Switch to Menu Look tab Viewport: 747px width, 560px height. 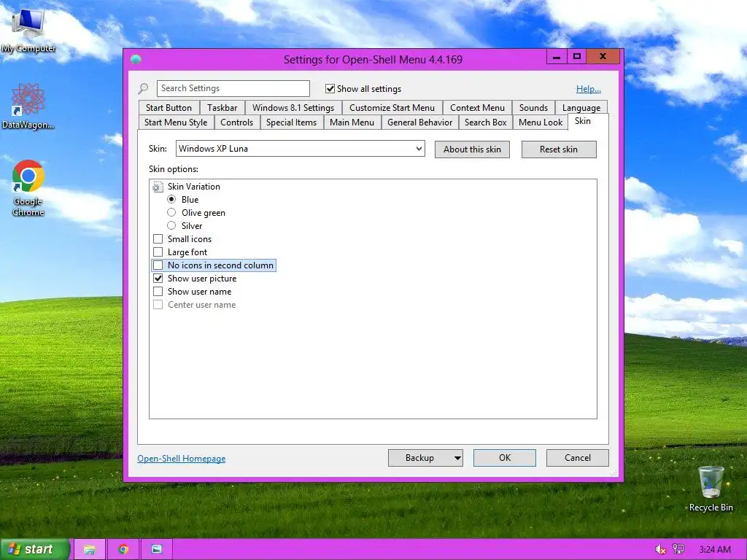pos(541,122)
